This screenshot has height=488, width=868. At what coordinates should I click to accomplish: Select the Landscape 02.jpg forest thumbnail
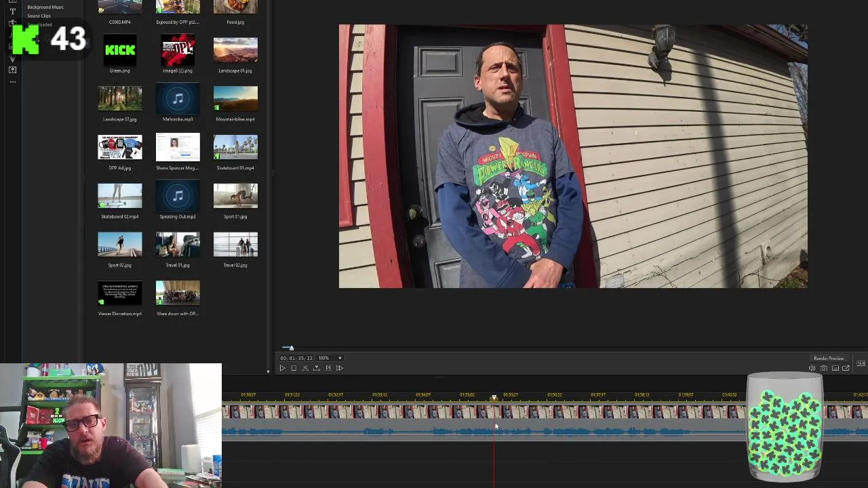(120, 98)
